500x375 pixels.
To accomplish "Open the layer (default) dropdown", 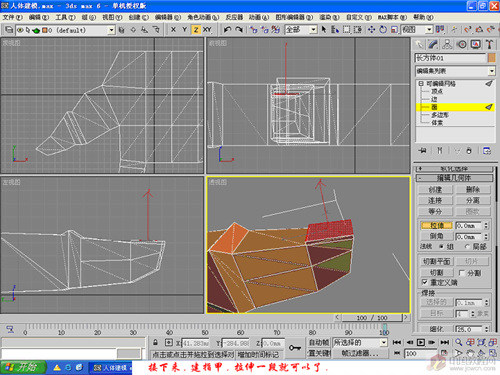I will click(x=111, y=30).
